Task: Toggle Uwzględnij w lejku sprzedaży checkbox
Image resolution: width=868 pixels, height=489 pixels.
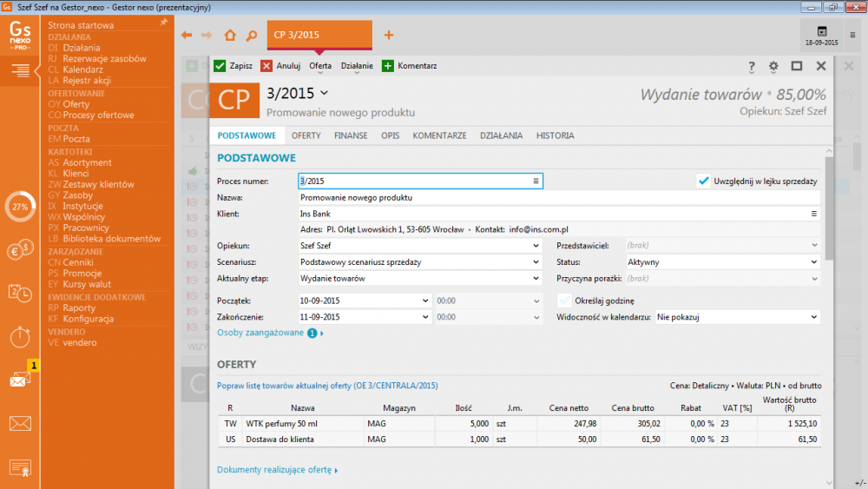Action: tap(704, 181)
